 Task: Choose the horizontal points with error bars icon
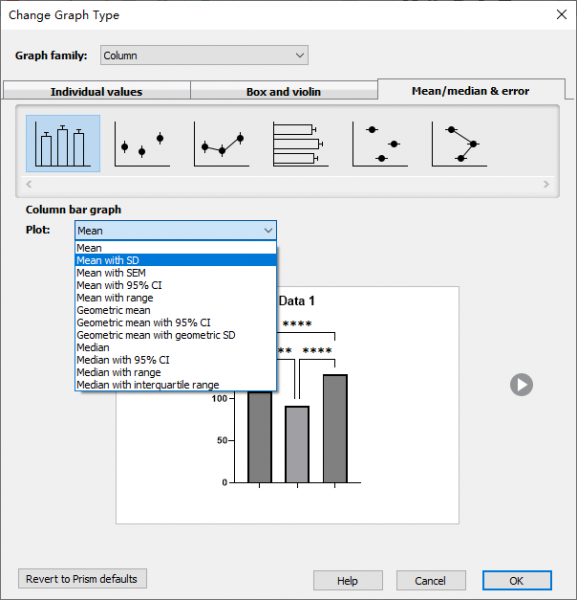coord(380,144)
